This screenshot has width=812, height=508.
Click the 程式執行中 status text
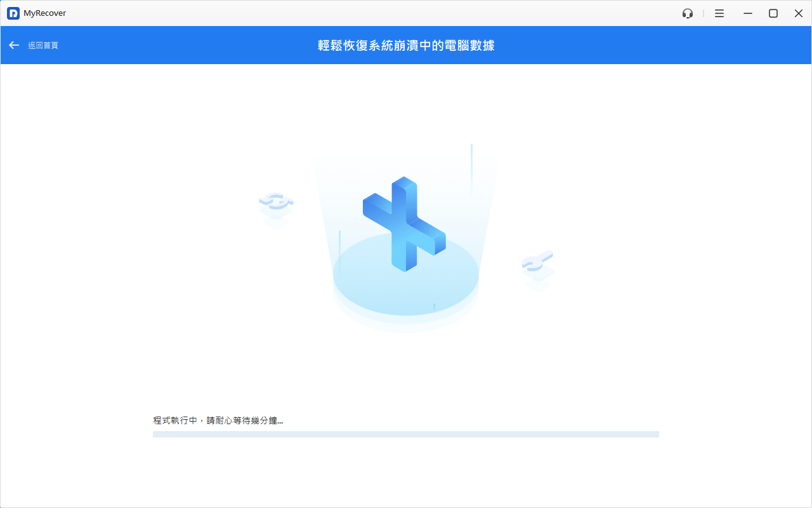218,420
